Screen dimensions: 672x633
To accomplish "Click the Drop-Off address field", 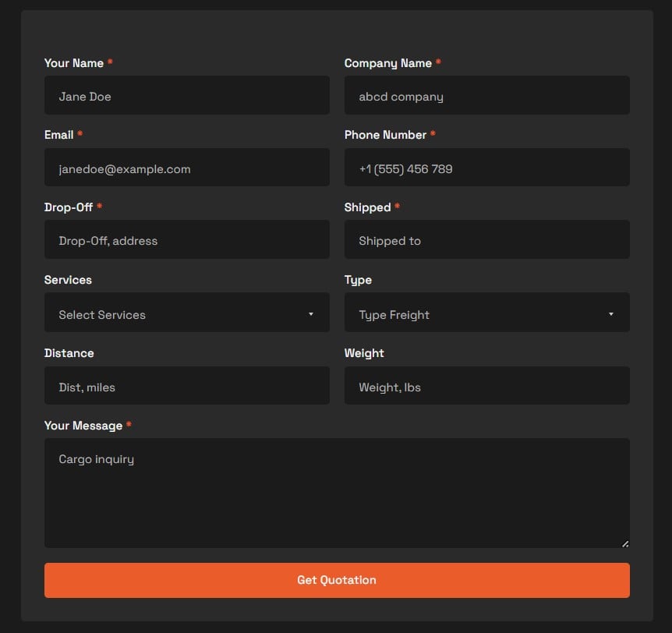I will tap(187, 239).
